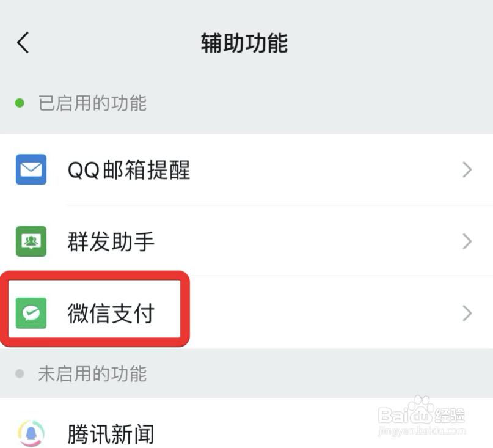Open the chevron on 群发助手 row
Image resolution: width=493 pixels, height=448 pixels.
[467, 241]
